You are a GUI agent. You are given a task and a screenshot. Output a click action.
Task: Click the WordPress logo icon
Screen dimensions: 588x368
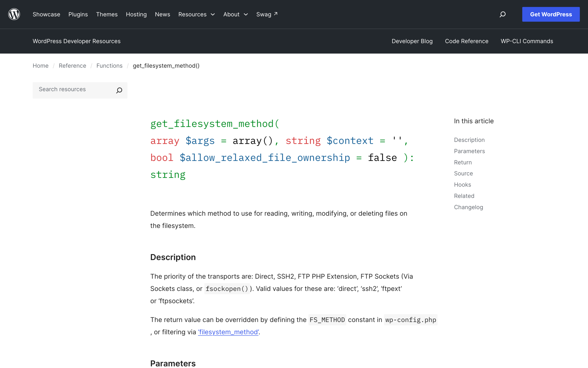14,14
